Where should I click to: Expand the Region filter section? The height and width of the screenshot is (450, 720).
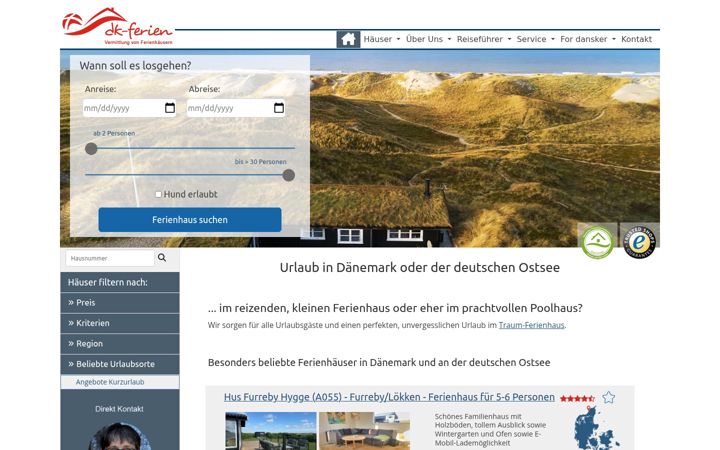(x=120, y=343)
